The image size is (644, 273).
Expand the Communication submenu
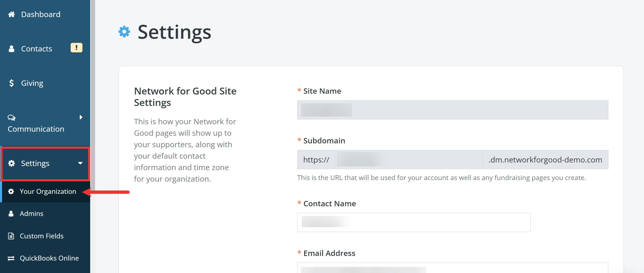(x=81, y=117)
